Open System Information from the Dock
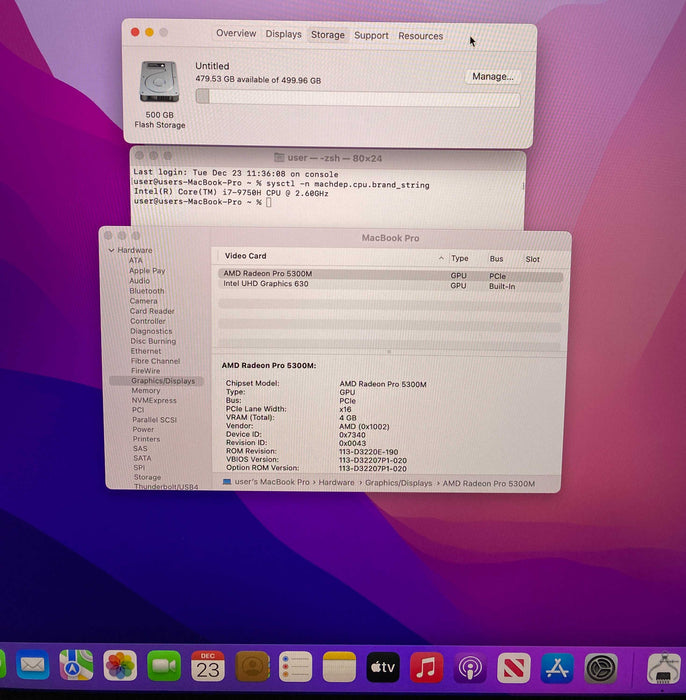Image resolution: width=686 pixels, height=700 pixels. [x=664, y=669]
